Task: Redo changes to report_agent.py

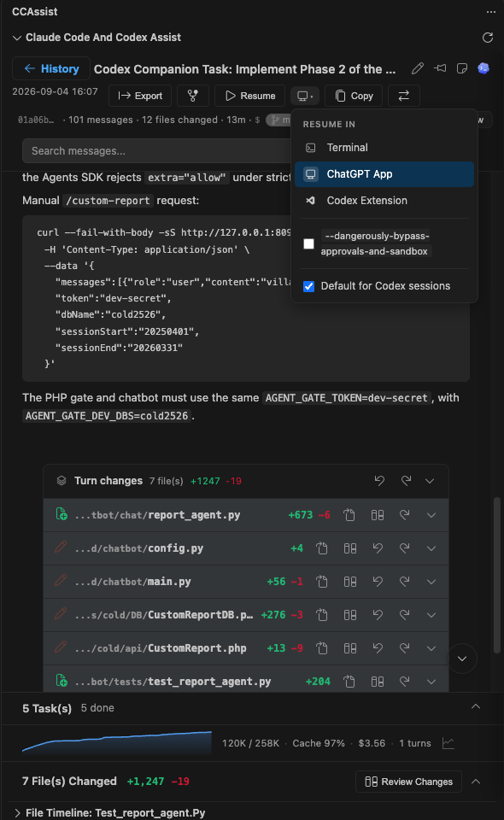Action: pyautogui.click(x=405, y=515)
